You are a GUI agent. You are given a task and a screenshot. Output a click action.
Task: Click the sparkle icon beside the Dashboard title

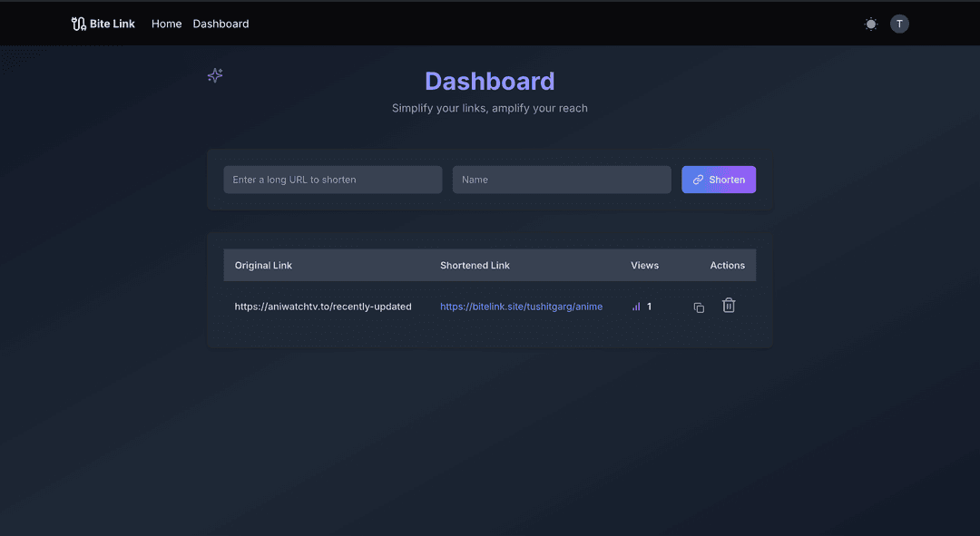[x=215, y=75]
